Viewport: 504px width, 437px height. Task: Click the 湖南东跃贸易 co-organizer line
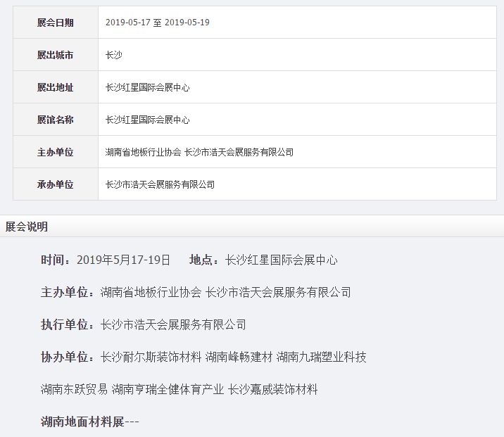coord(179,389)
